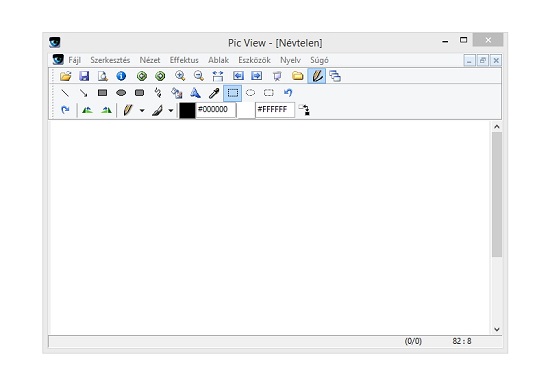Toggle the elliptical selection tool
Screen dimensions: 550x385
[x=250, y=93]
